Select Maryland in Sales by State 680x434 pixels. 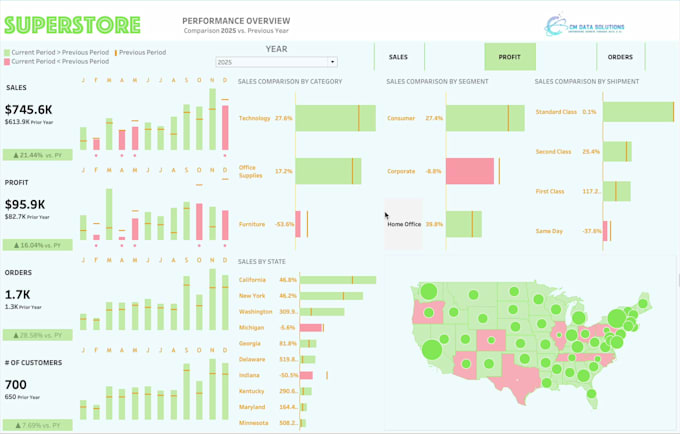click(252, 407)
